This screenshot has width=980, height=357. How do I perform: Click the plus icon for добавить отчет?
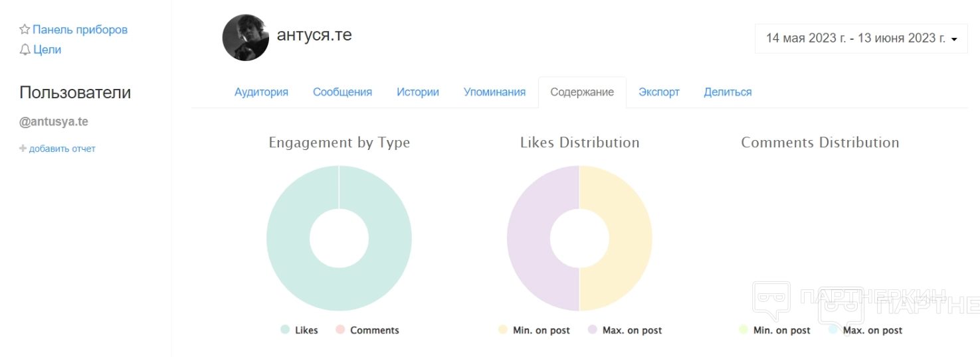pyautogui.click(x=23, y=149)
